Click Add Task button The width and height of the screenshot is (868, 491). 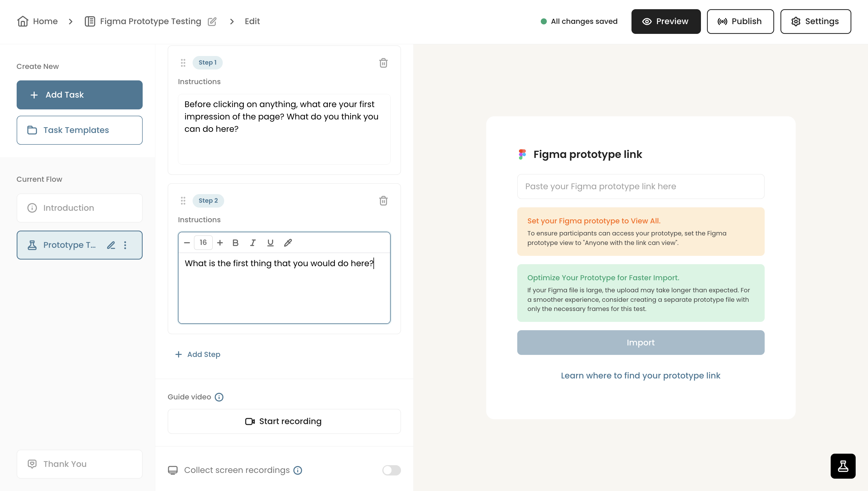[x=80, y=95]
